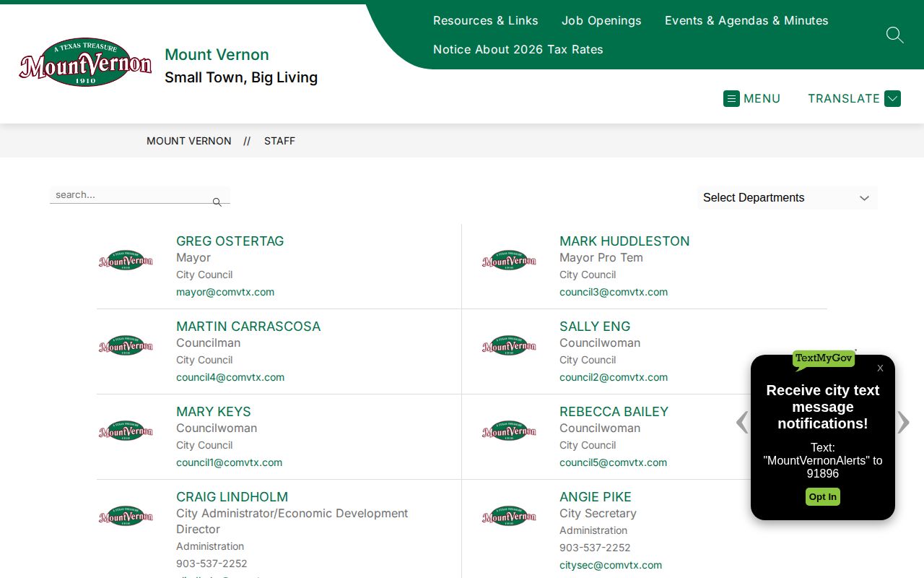This screenshot has height=578, width=924.
Task: Click the mayor@comvtx.com email link
Action: pos(225,292)
